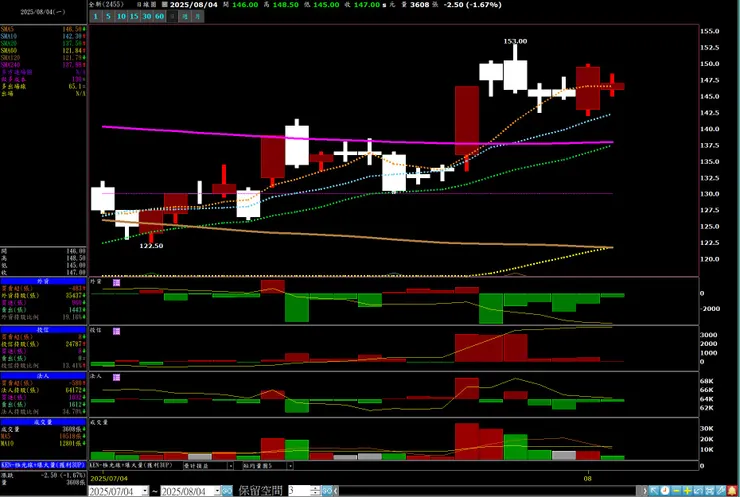Expand the 累計損益 dropdown below the chart
740x497 pixels.
tap(230, 466)
